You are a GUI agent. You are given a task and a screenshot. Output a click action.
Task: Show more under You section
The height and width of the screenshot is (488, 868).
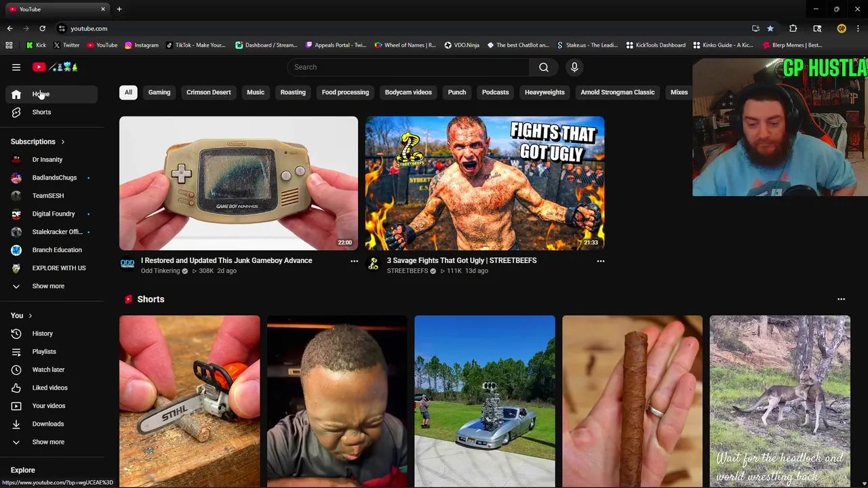(52, 442)
